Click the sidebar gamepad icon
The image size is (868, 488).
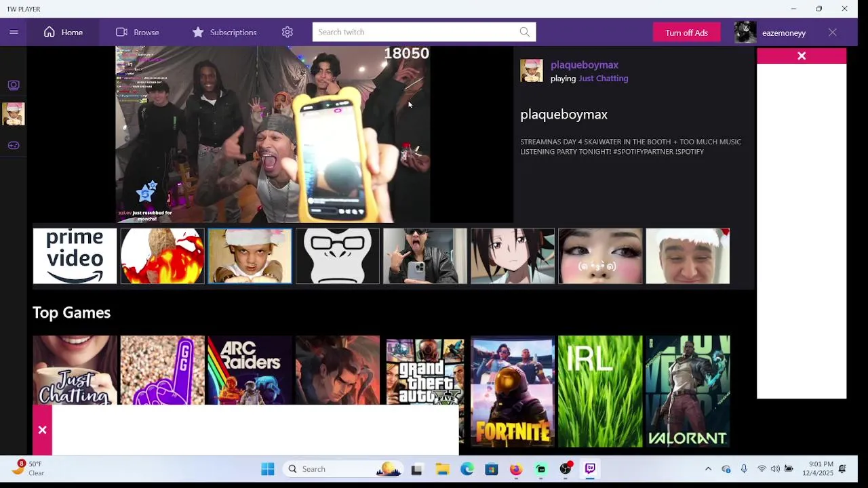(14, 145)
